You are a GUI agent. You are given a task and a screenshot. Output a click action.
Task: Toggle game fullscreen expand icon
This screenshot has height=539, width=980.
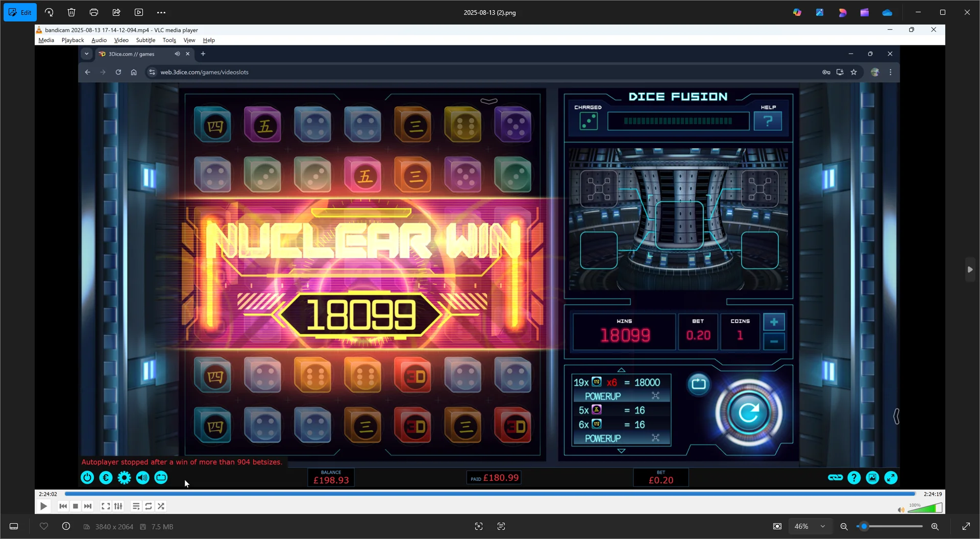click(x=891, y=478)
